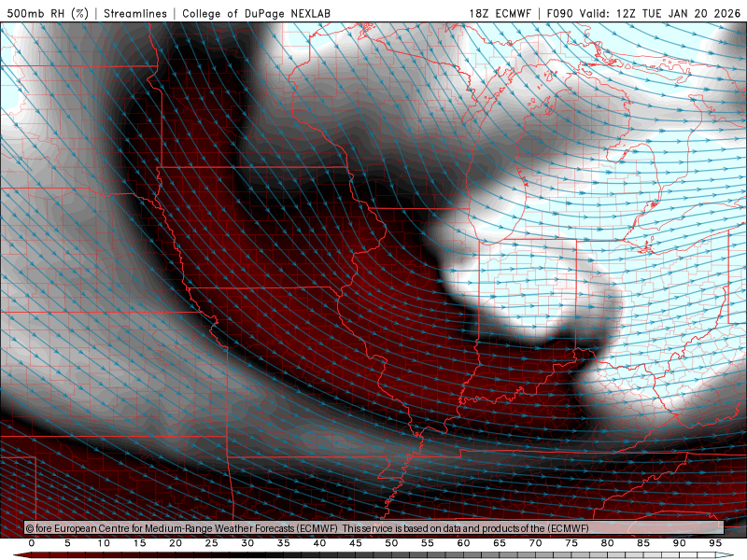Pick the "35" value on the legend
747x560 pixels.
pos(284,543)
